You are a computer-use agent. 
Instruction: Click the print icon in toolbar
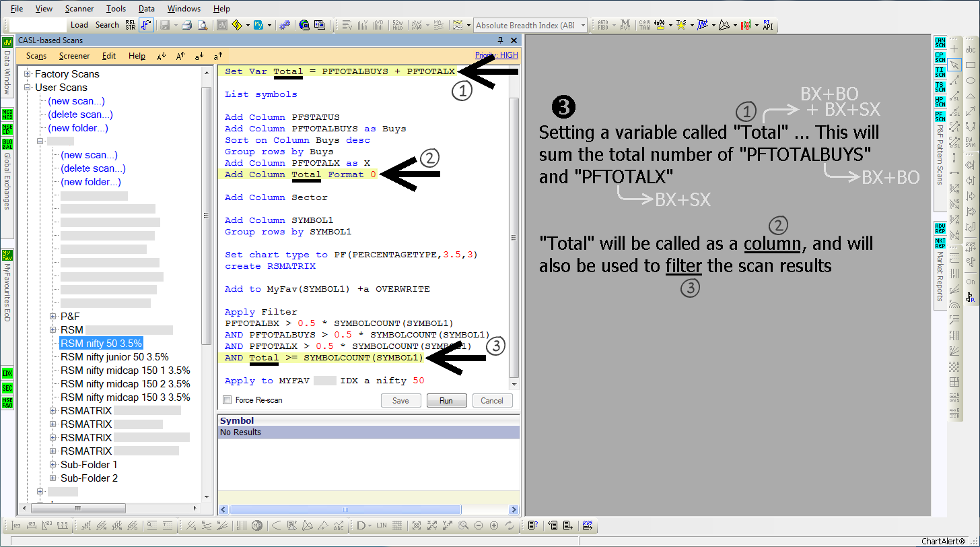coord(187,25)
